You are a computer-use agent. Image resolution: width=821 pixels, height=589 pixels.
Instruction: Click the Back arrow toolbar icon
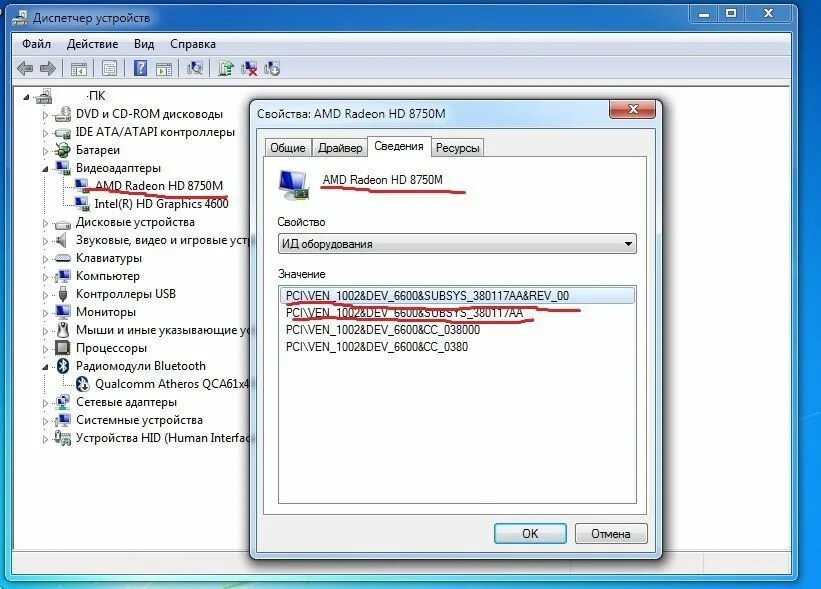tap(25, 68)
